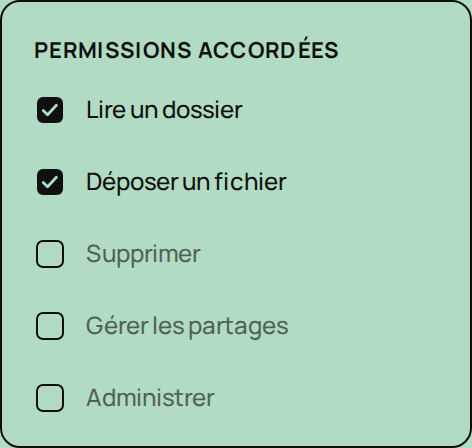The image size is (472, 448).
Task: Click the empty box icon next to "Administrer"
Action: (50, 398)
